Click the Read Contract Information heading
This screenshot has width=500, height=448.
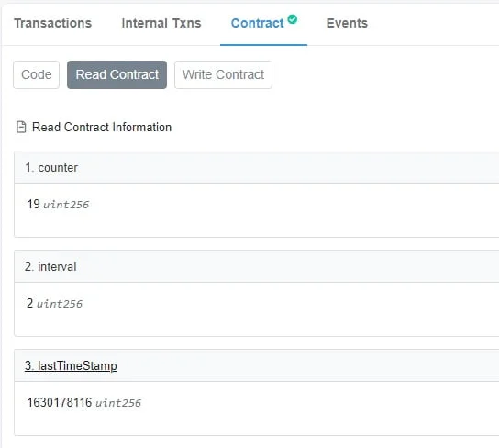coord(102,127)
